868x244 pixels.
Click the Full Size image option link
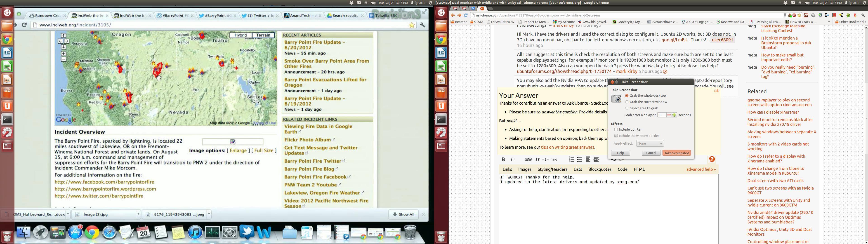point(264,151)
